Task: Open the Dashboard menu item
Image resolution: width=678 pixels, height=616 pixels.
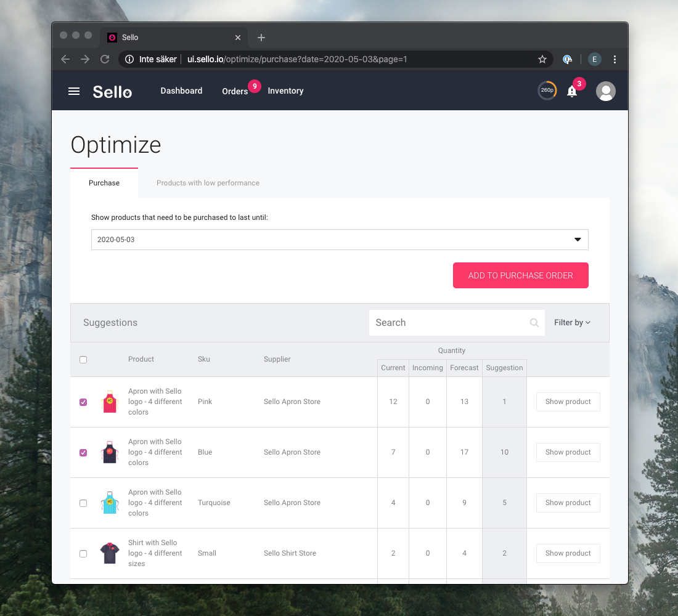Action: tap(181, 91)
